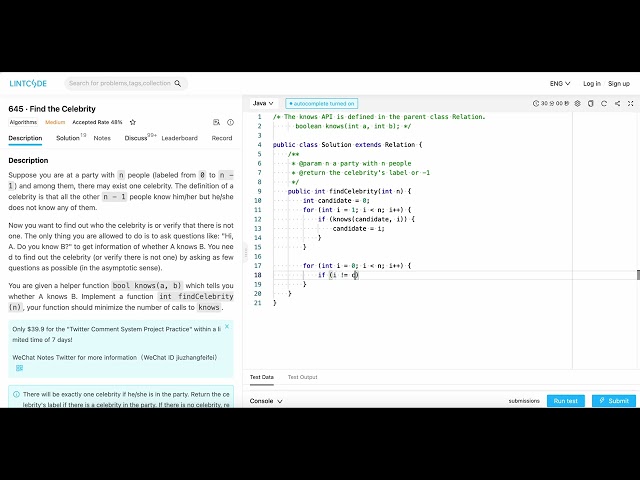640x480 pixels.
Task: Click the search magnifier icon
Action: (178, 83)
